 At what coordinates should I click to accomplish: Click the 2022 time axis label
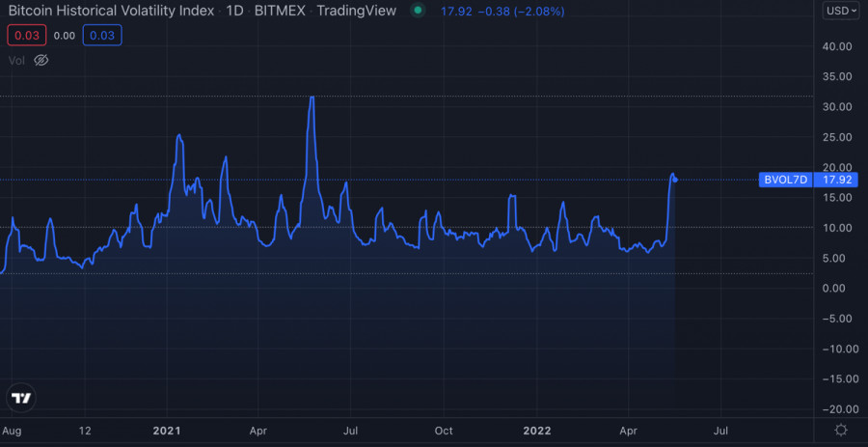coord(536,431)
